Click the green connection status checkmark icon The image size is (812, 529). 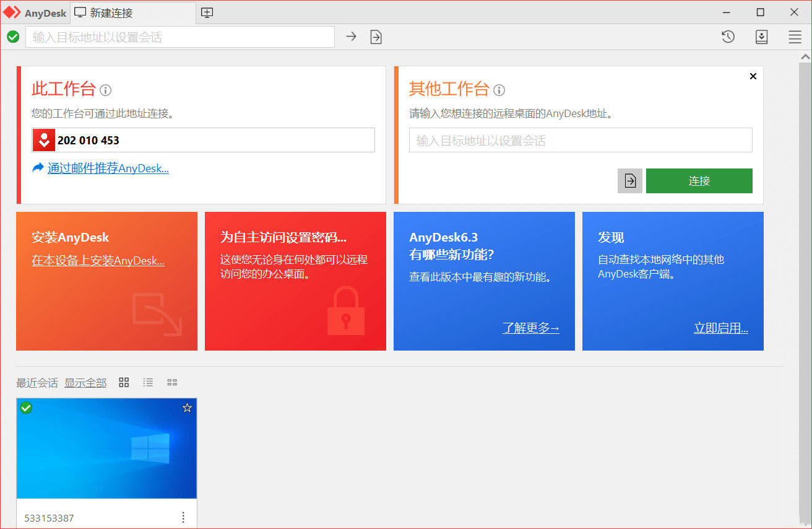coord(13,37)
